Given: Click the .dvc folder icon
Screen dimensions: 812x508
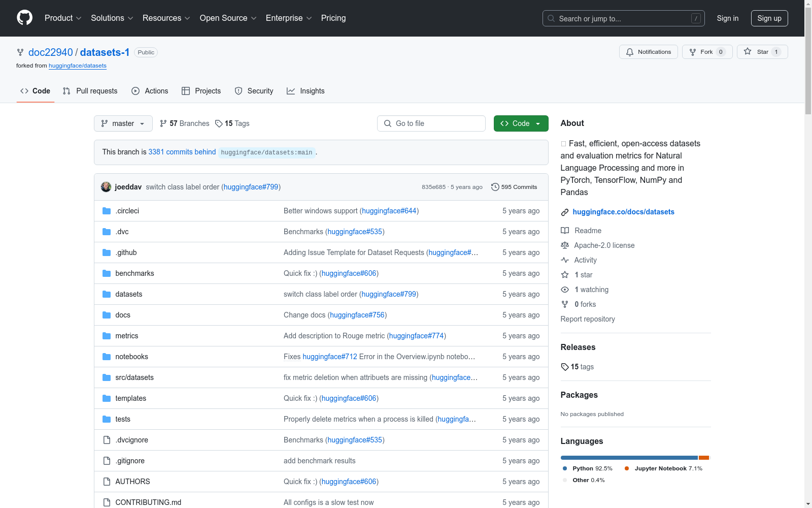Looking at the screenshot, I should [107, 232].
